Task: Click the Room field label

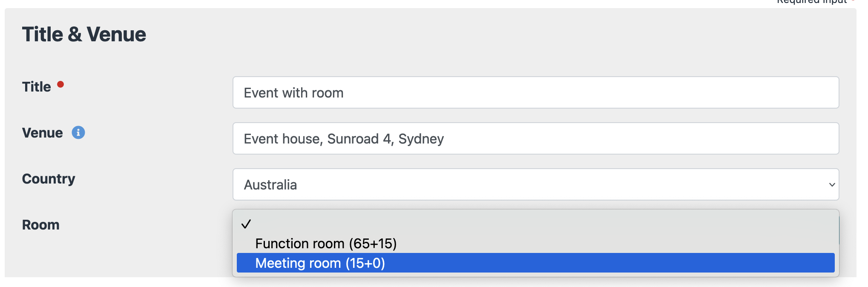Action: pyautogui.click(x=41, y=225)
